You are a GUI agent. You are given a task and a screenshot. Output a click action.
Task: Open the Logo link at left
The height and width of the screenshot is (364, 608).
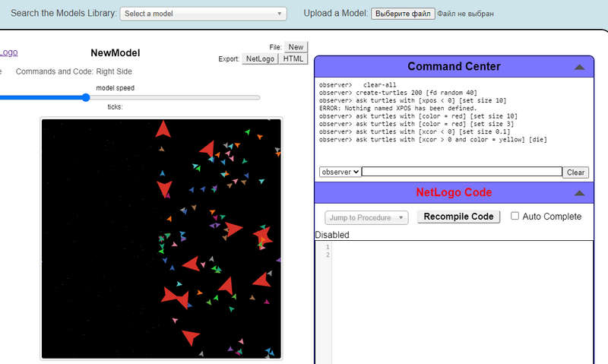click(8, 52)
